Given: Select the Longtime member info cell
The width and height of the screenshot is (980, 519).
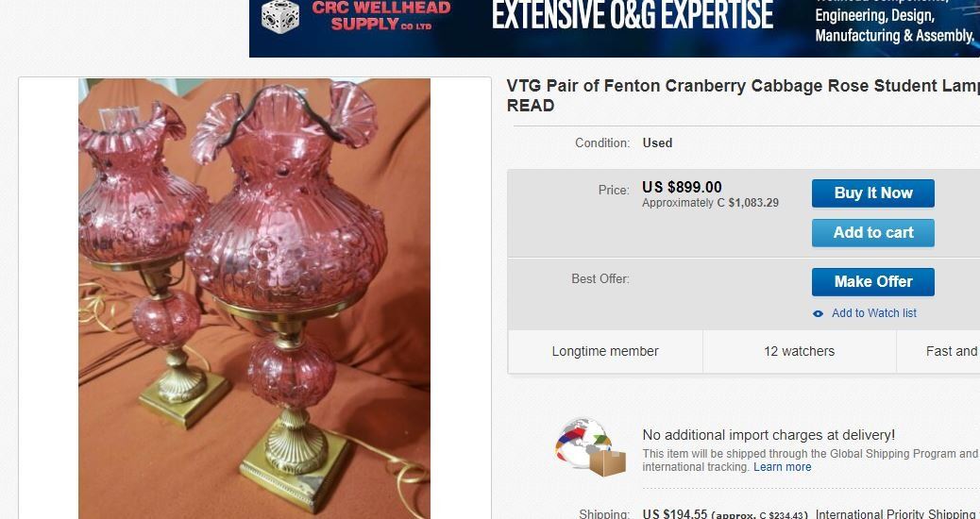Looking at the screenshot, I should tap(605, 352).
